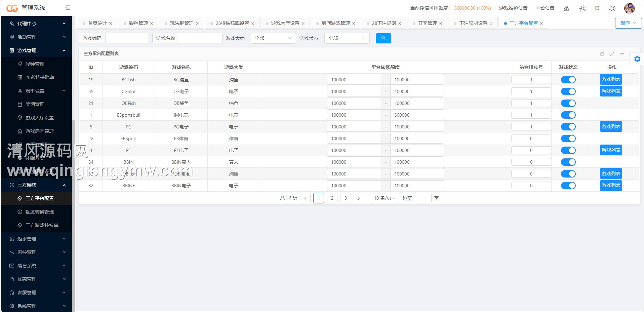Turn off status toggle for BBINE row
This screenshot has height=312, width=644.
click(568, 186)
